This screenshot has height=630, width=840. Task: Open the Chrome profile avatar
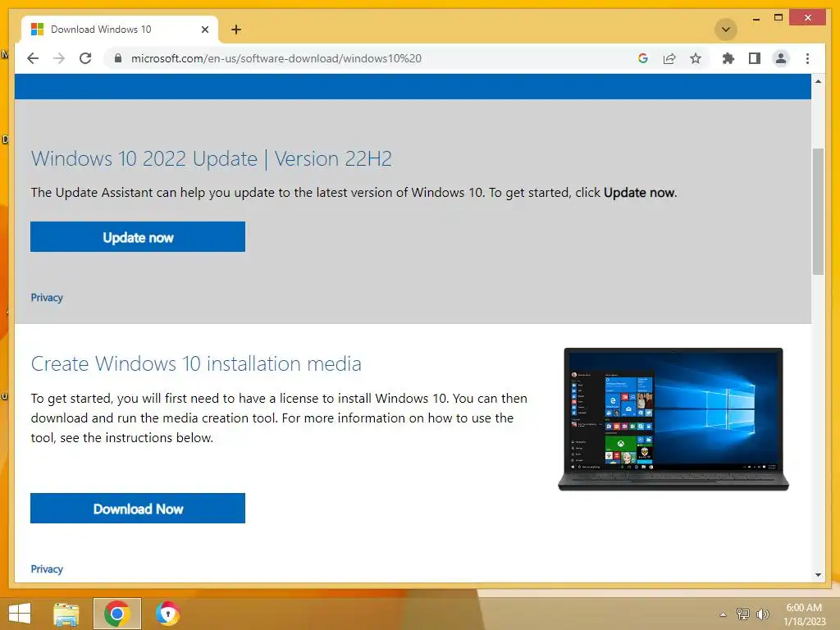coord(781,58)
